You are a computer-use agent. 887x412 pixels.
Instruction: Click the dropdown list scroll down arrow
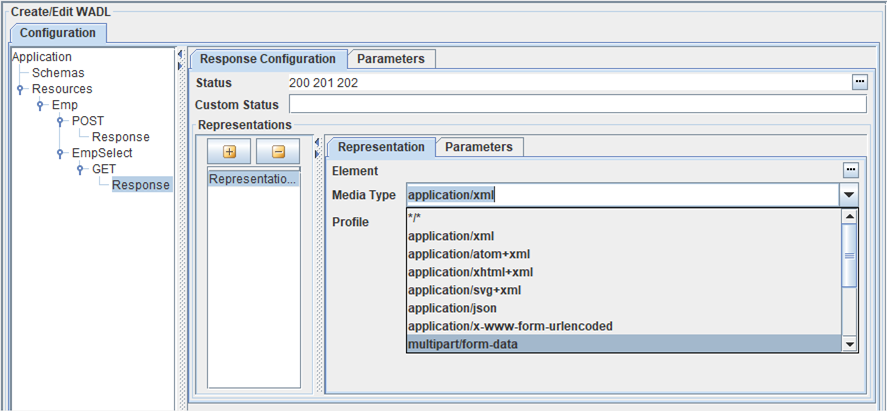pyautogui.click(x=850, y=344)
